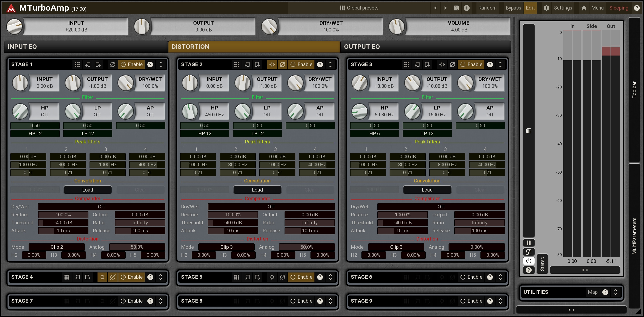644x317 pixels.
Task: Toggle Stage 2 oversampling target icon
Action: 272,65
